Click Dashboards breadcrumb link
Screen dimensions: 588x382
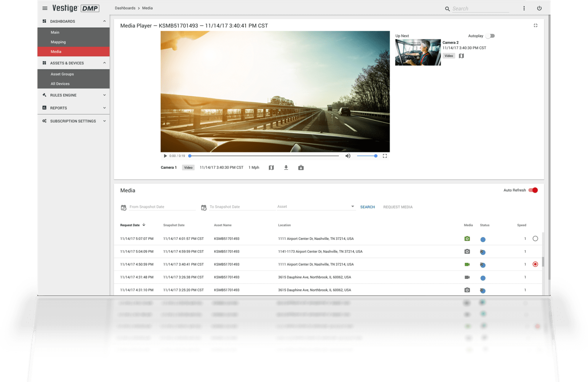(x=125, y=8)
